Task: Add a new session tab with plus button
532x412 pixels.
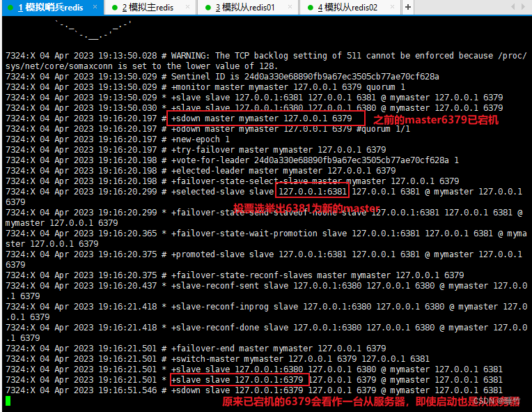Action: [408, 7]
